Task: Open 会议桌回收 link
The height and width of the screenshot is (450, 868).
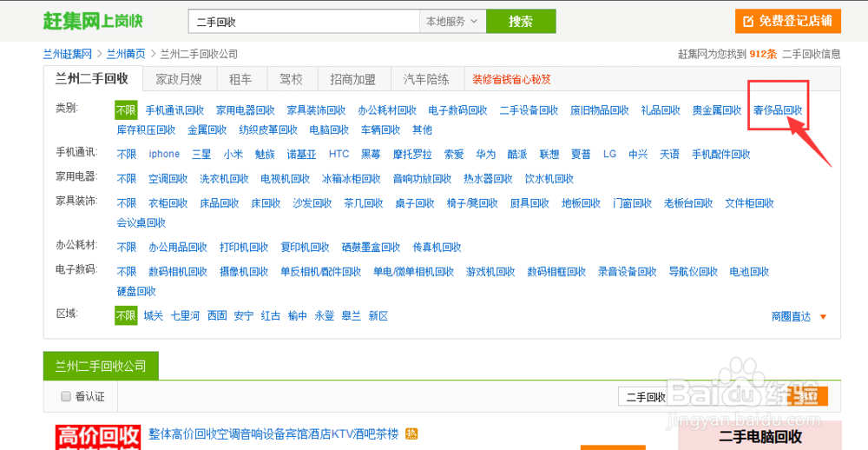Action: coord(141,222)
